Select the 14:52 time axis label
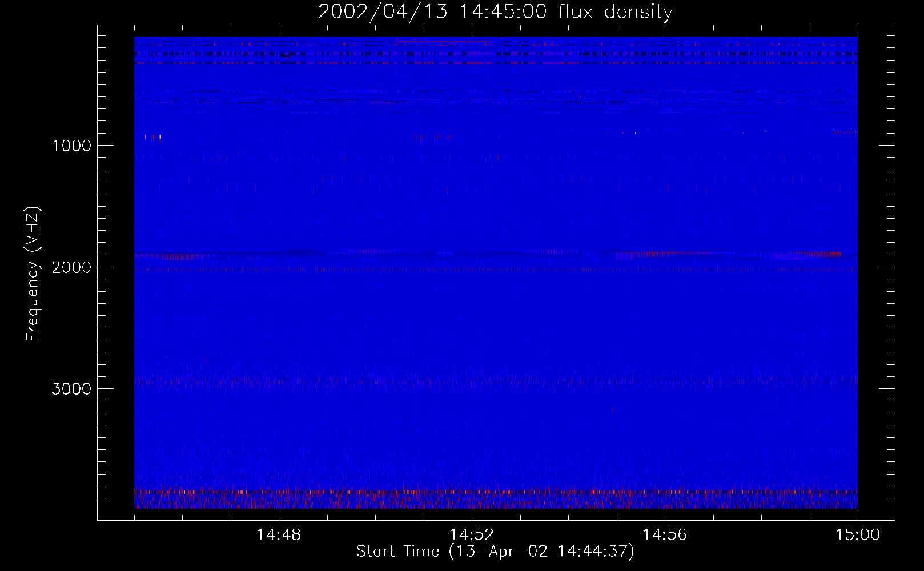Screen dimensions: 924x571 click(472, 534)
